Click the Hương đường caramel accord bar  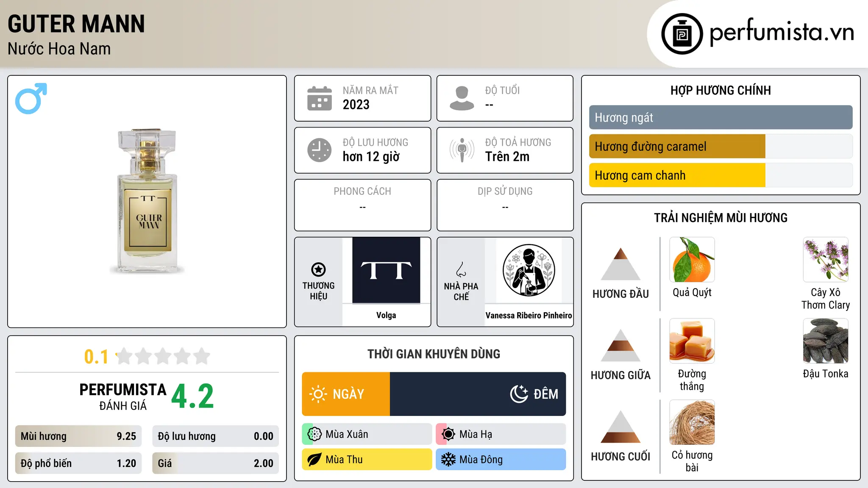721,147
